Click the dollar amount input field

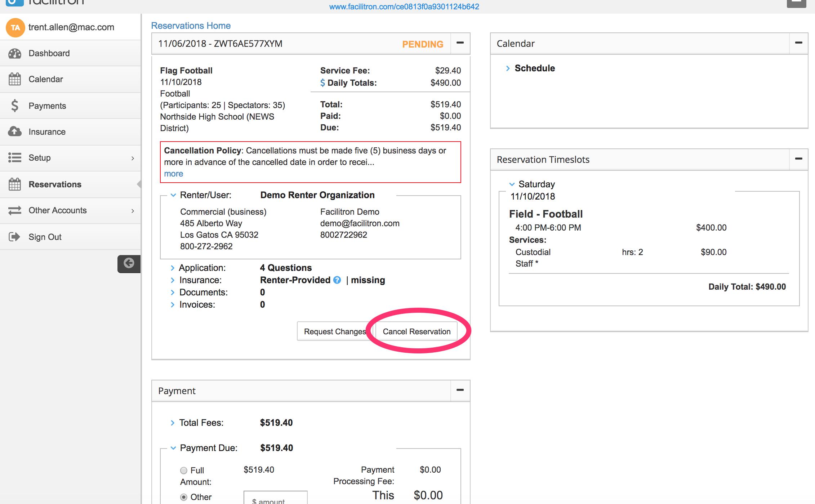click(276, 499)
